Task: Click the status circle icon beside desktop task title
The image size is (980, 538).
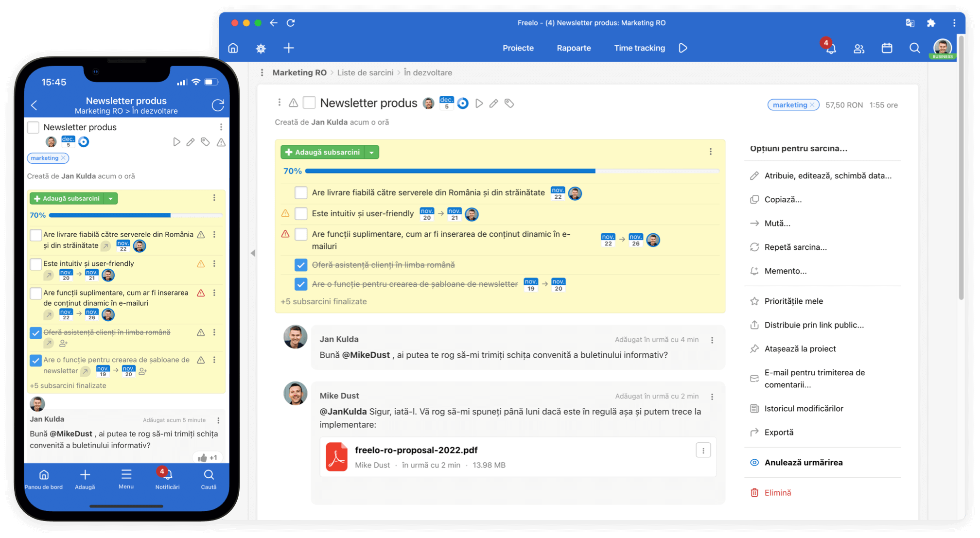Action: pos(463,104)
